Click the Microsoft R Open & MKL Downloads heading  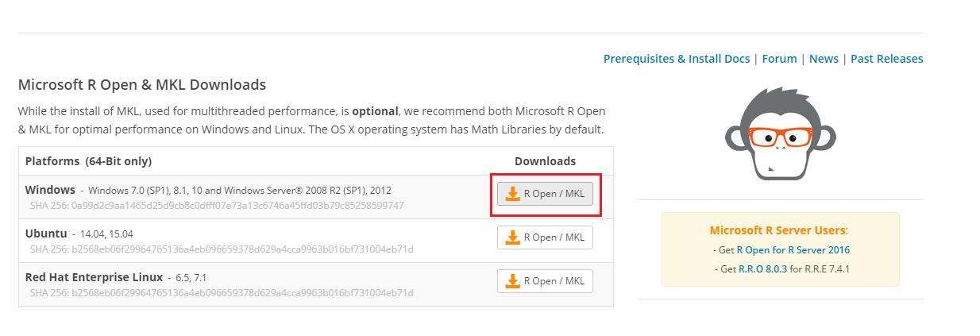click(142, 85)
